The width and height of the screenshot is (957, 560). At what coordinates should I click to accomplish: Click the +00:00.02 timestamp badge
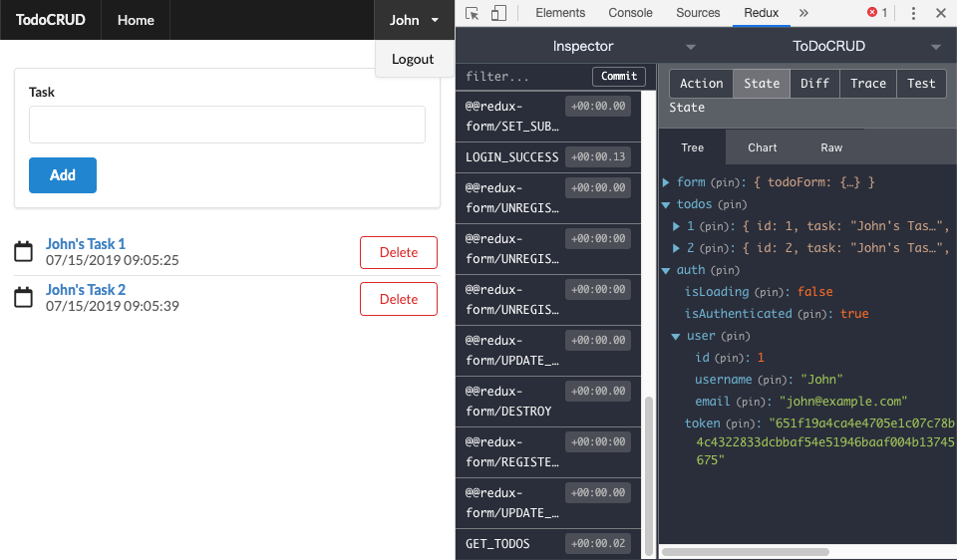[598, 543]
